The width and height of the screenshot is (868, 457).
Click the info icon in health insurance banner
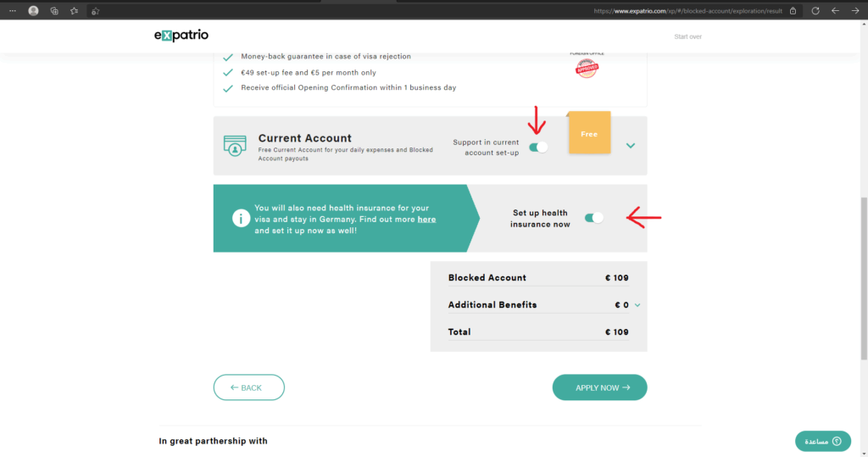tap(241, 218)
